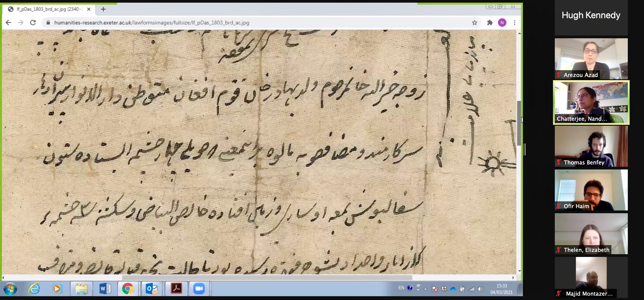Unmute Arezou Azad's microphone indicator

coord(558,75)
